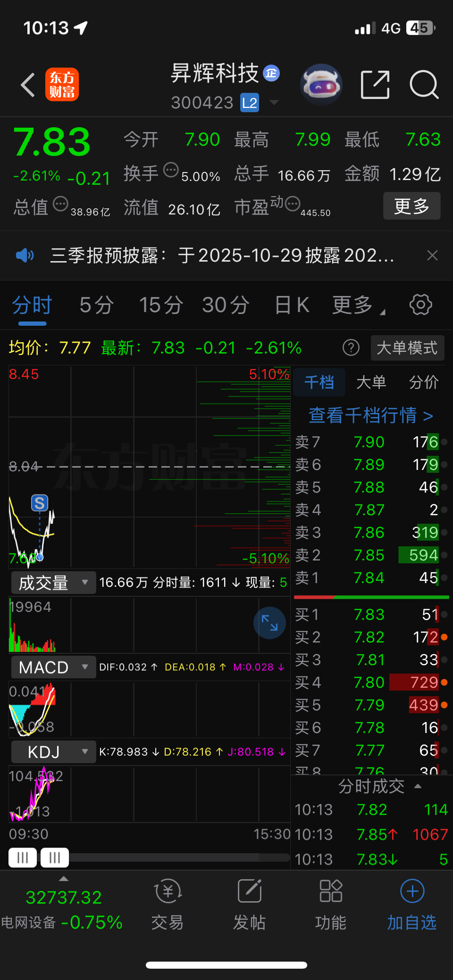
Task: Tap right handle of time range slider
Action: [55, 857]
